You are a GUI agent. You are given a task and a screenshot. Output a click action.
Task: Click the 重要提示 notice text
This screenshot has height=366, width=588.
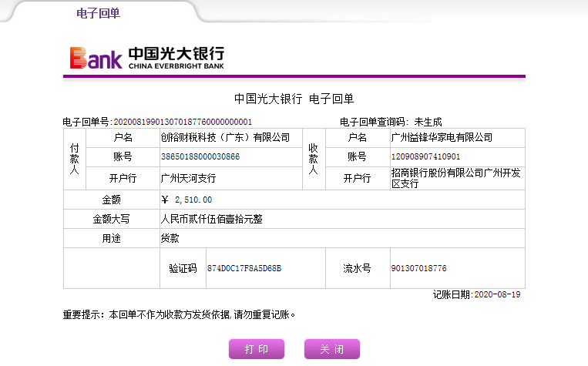click(179, 314)
